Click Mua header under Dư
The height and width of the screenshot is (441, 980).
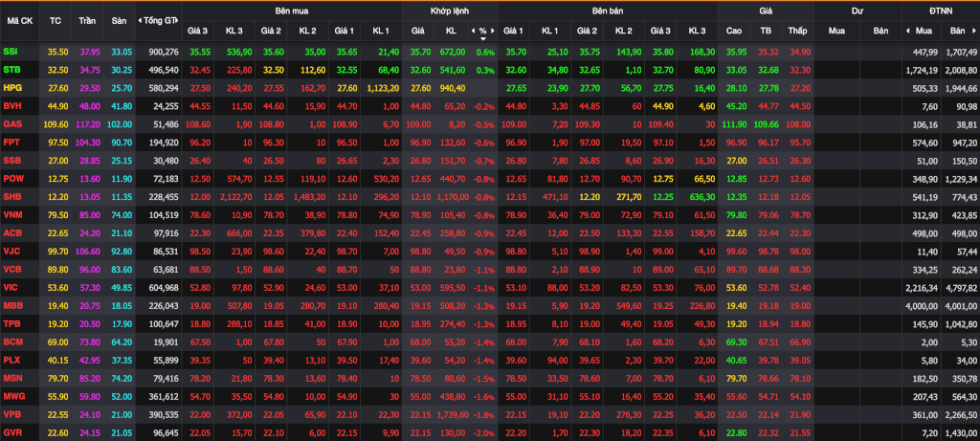pyautogui.click(x=836, y=31)
